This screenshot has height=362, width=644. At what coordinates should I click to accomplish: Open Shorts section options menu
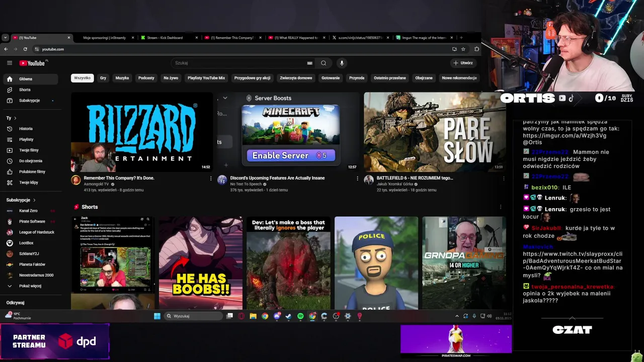pyautogui.click(x=500, y=207)
